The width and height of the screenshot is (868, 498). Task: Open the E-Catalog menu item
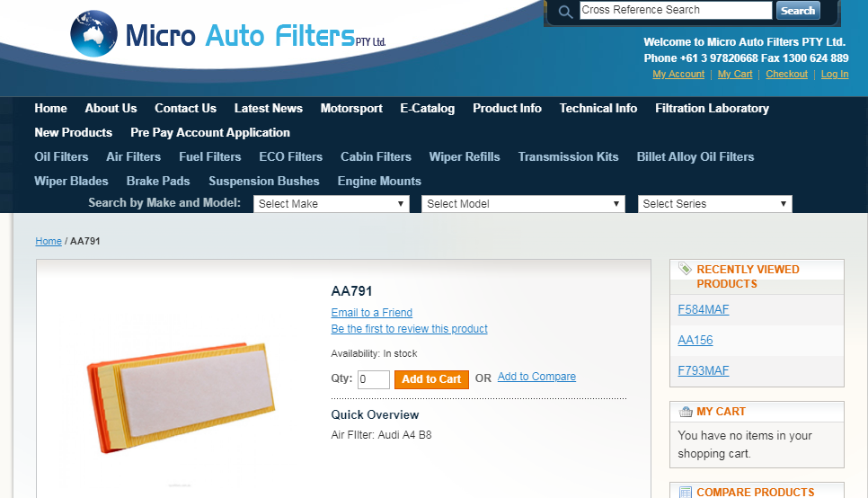coord(428,109)
